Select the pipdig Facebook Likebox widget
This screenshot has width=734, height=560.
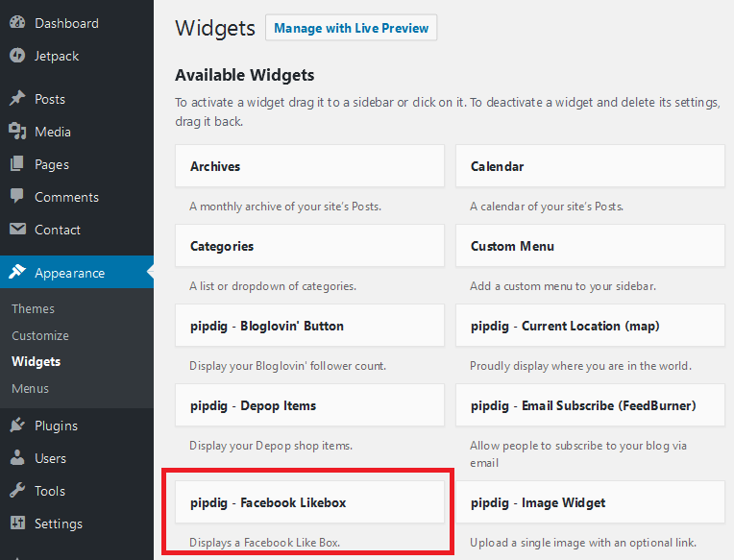point(309,502)
